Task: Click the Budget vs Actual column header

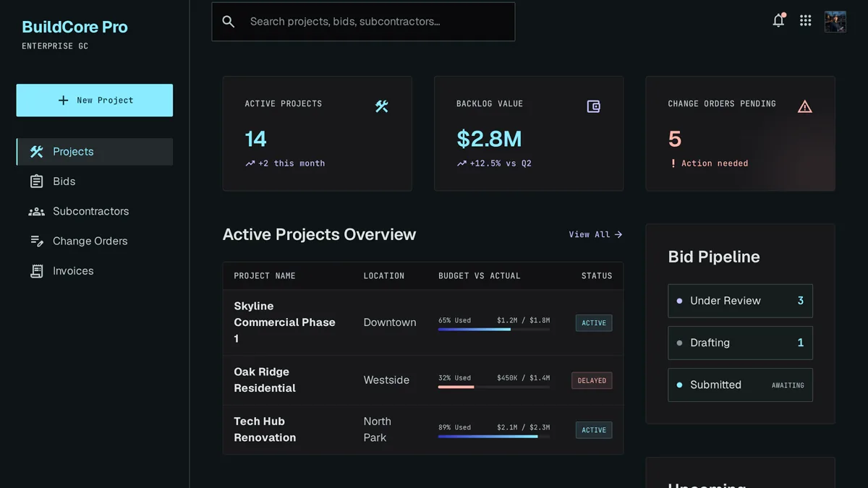Action: 480,276
